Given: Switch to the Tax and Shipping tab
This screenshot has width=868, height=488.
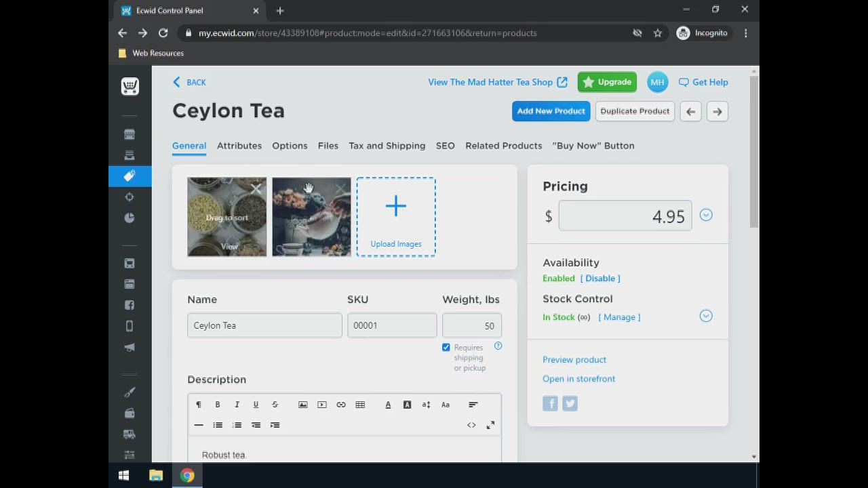Looking at the screenshot, I should click(387, 146).
